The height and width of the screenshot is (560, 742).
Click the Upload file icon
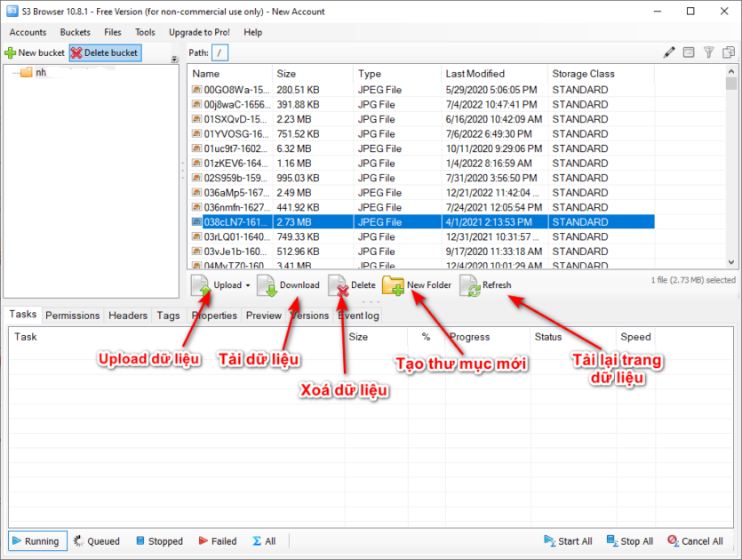tap(201, 285)
